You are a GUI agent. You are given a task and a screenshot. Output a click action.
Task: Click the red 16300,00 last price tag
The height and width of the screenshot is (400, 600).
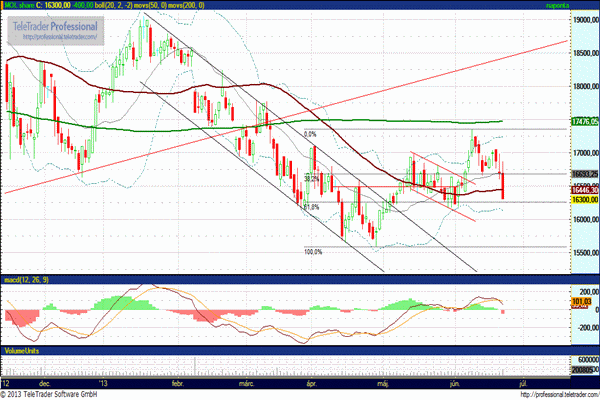coord(583,200)
